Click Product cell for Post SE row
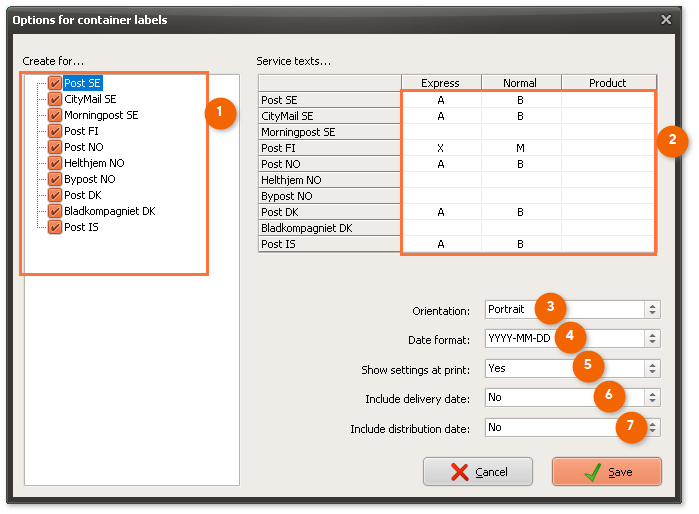The width and height of the screenshot is (699, 514). click(608, 100)
